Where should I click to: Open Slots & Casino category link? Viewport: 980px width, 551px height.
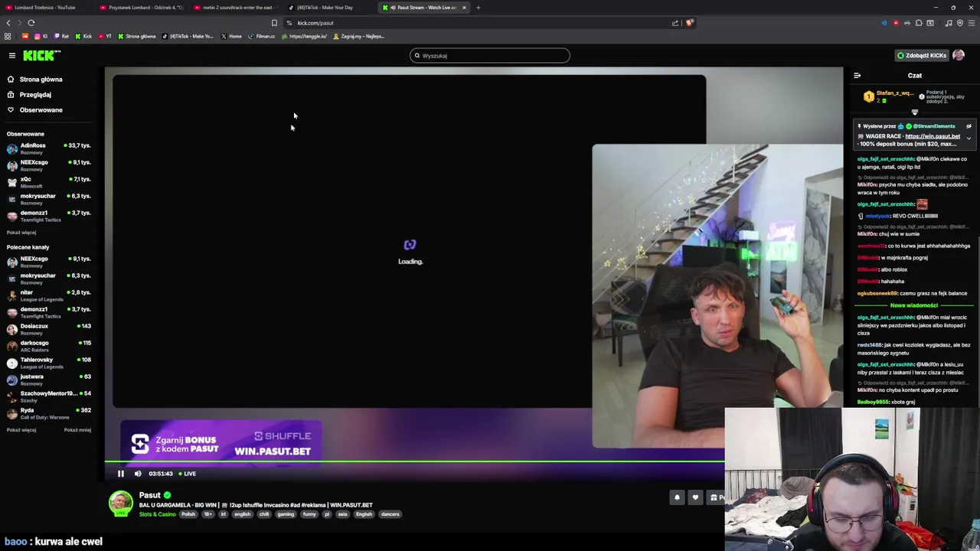click(157, 514)
